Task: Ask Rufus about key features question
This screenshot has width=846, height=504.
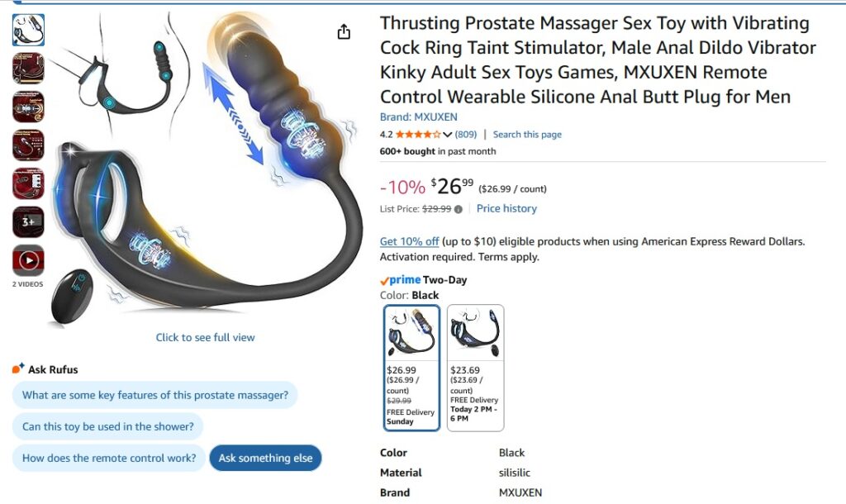Action: coord(154,395)
